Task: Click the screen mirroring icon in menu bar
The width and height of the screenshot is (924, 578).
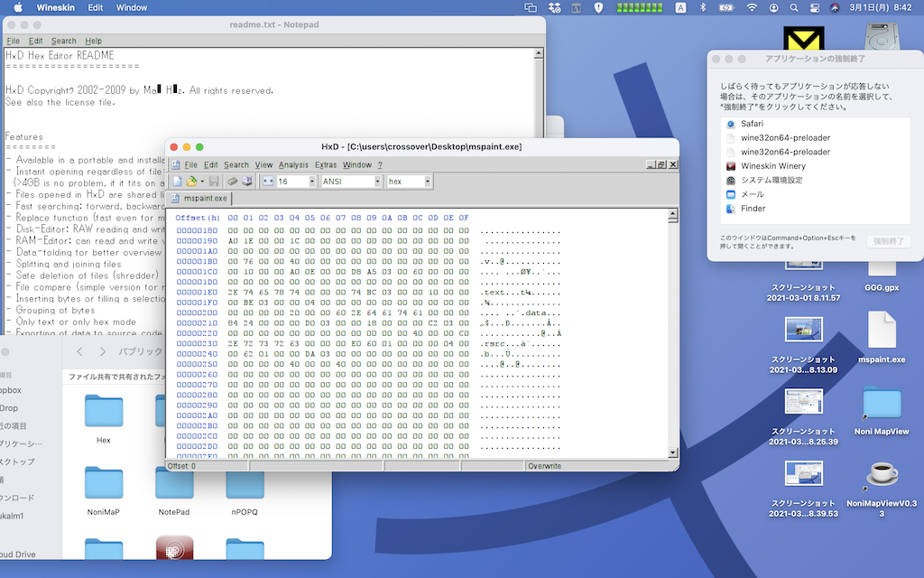Action: click(531, 7)
